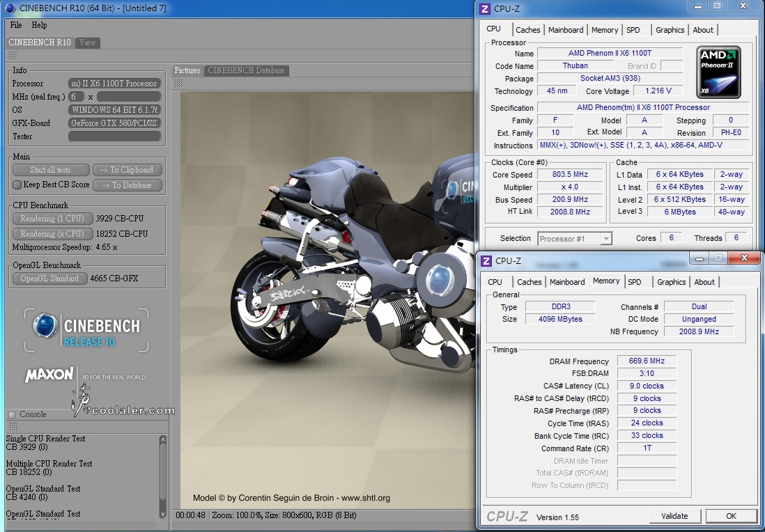Click the grip handle below the CINEBENCH R10 tab
765x532 pixels.
[13, 56]
